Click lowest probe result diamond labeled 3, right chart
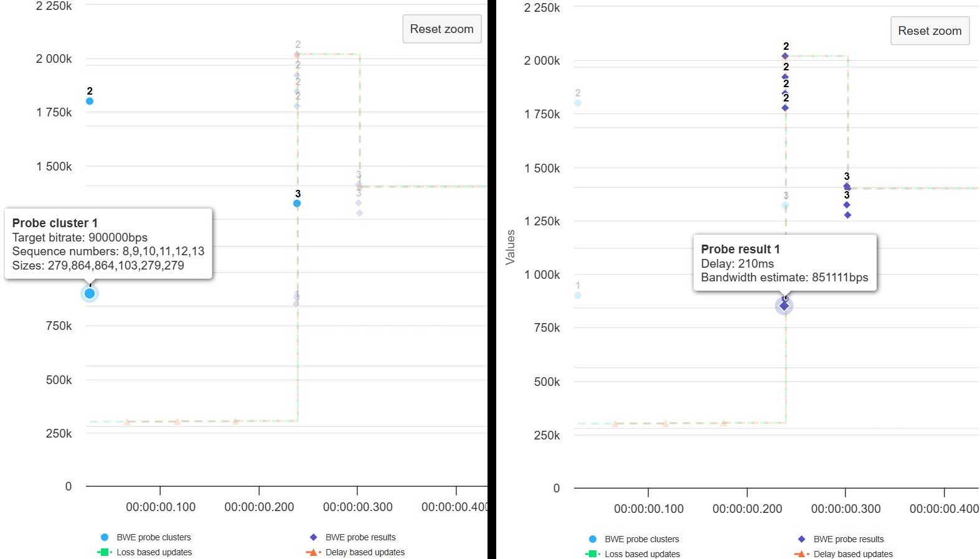The height and width of the screenshot is (559, 980). 847,215
